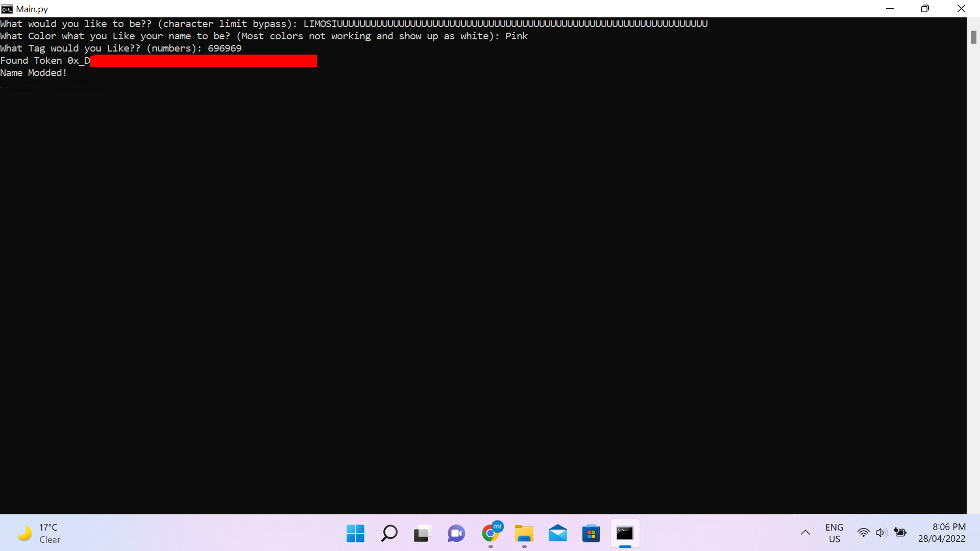Switch keyboard layout via ENG US indicator
Screen dimensions: 980x551
pyautogui.click(x=834, y=533)
